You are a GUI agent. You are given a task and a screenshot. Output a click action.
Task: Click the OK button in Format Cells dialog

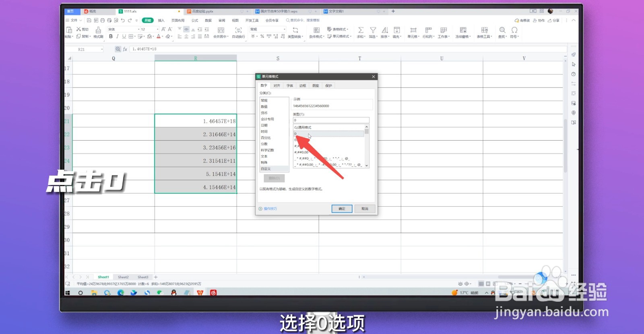[342, 209]
